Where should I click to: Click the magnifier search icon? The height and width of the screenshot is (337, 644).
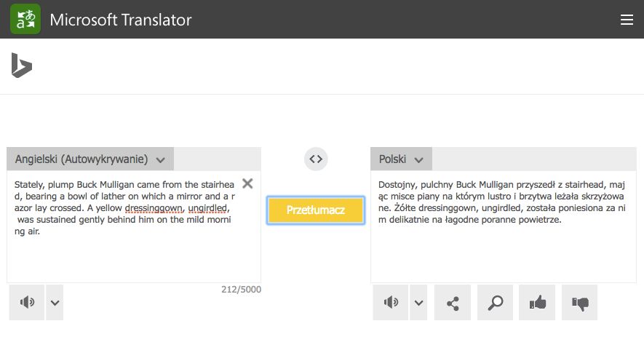496,302
